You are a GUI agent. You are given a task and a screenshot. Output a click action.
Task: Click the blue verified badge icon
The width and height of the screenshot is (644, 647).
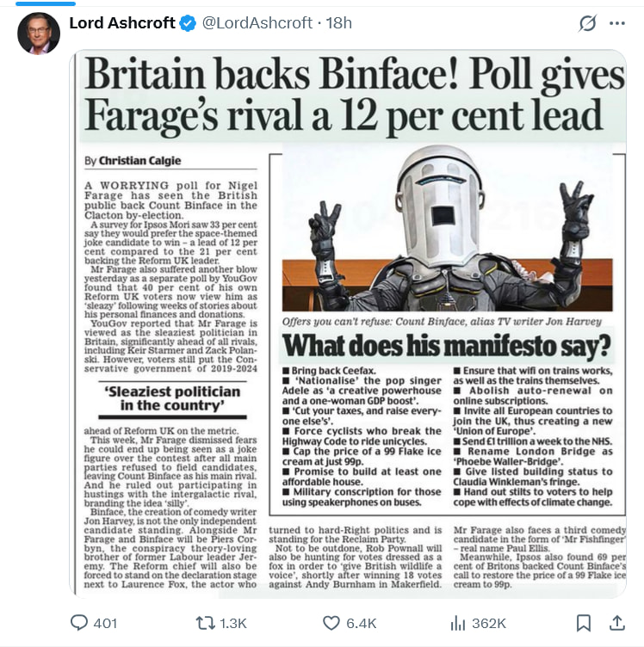click(x=188, y=23)
